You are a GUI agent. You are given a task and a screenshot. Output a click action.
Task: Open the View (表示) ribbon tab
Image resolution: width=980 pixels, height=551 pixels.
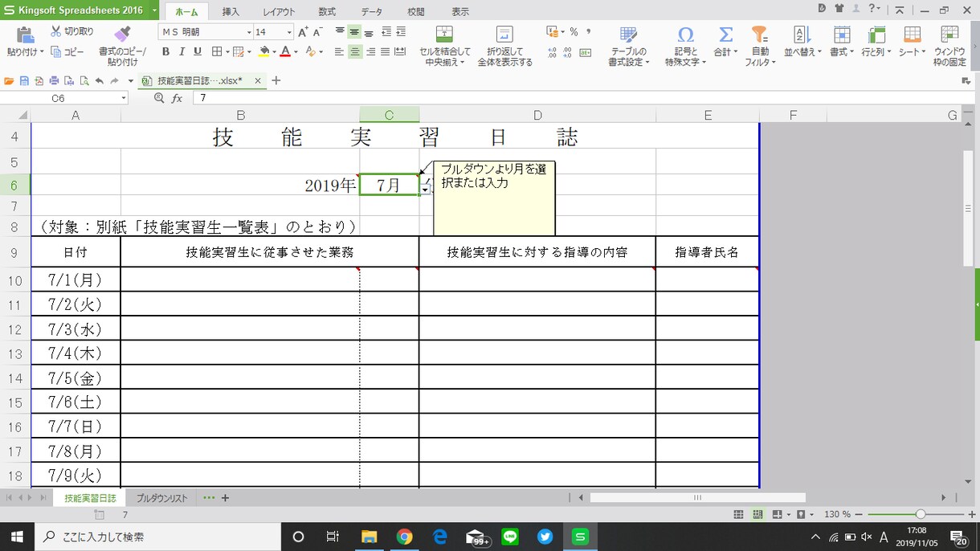pyautogui.click(x=460, y=12)
